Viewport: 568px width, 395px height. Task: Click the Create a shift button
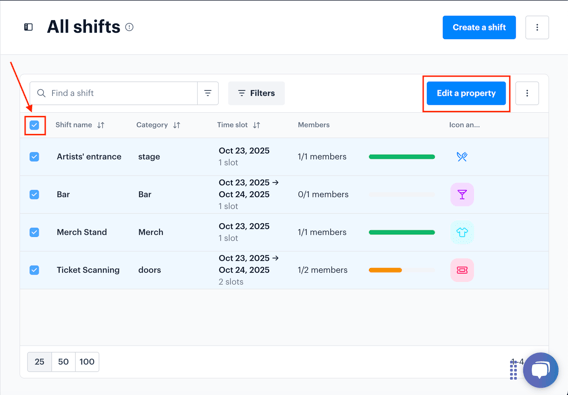tap(479, 27)
